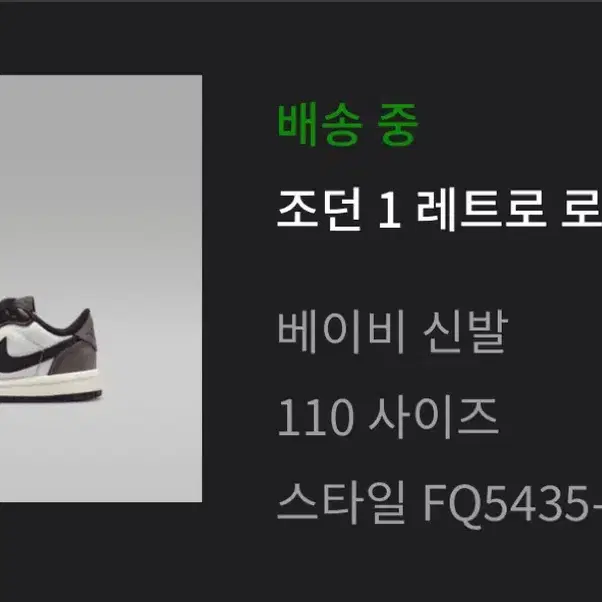Screen dimensions: 602x602
Task: Click the word 중 in the delivery status
Action: coord(398,125)
